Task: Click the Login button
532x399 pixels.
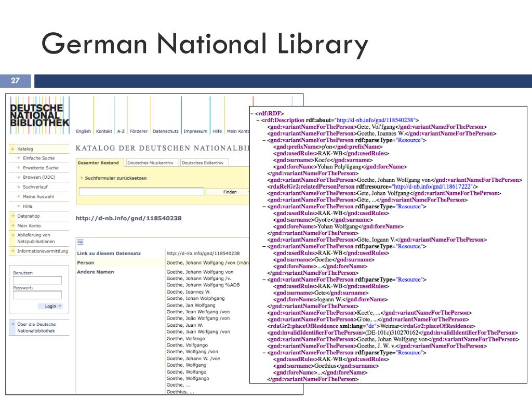Action: pos(50,307)
